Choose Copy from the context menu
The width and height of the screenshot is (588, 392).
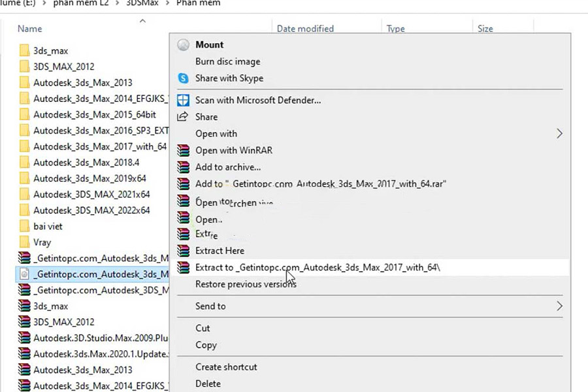206,345
